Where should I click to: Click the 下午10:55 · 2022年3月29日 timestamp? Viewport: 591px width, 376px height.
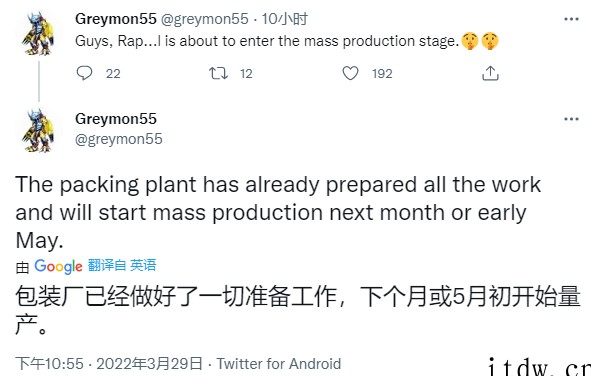point(109,364)
